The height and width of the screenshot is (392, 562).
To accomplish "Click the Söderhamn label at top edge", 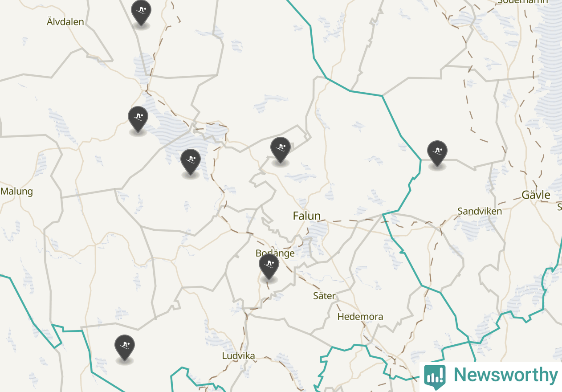I will point(522,1).
